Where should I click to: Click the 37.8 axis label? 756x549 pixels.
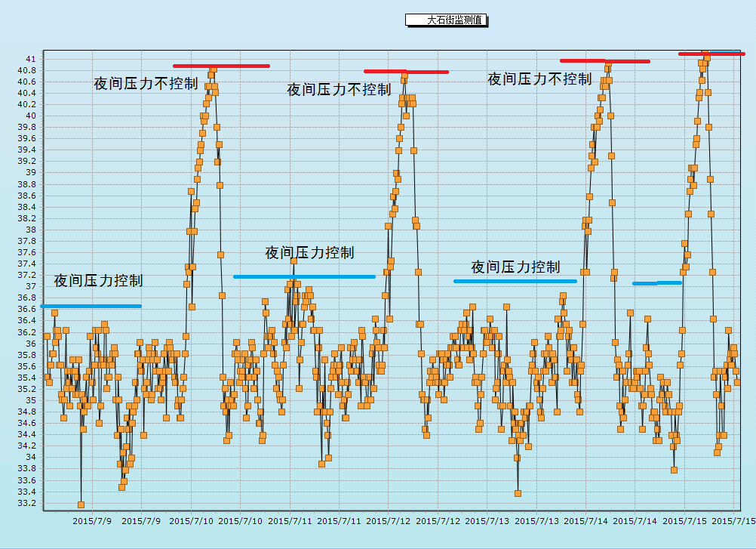click(27, 241)
